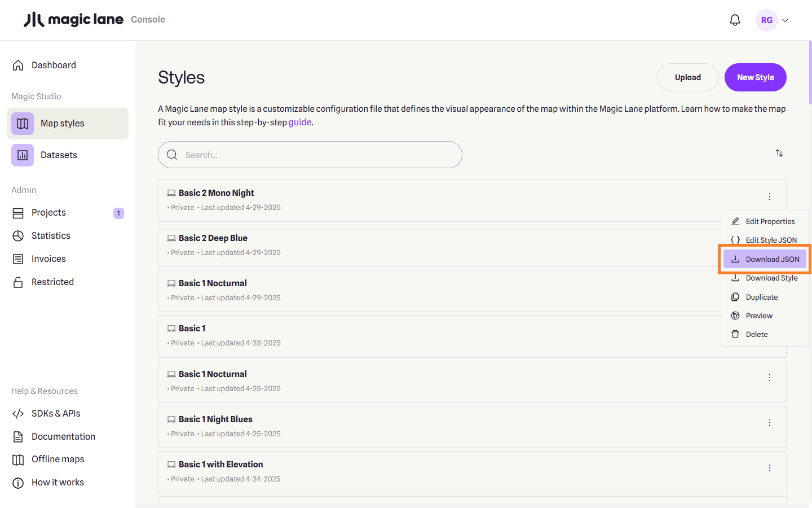The width and height of the screenshot is (812, 508).
Task: Select Duplicate from the style menu
Action: click(x=761, y=297)
